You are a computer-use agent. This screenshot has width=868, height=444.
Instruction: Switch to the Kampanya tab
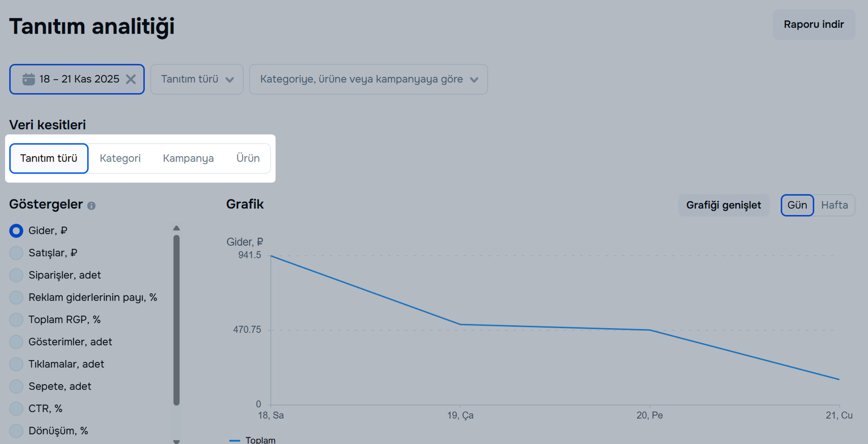pos(188,158)
